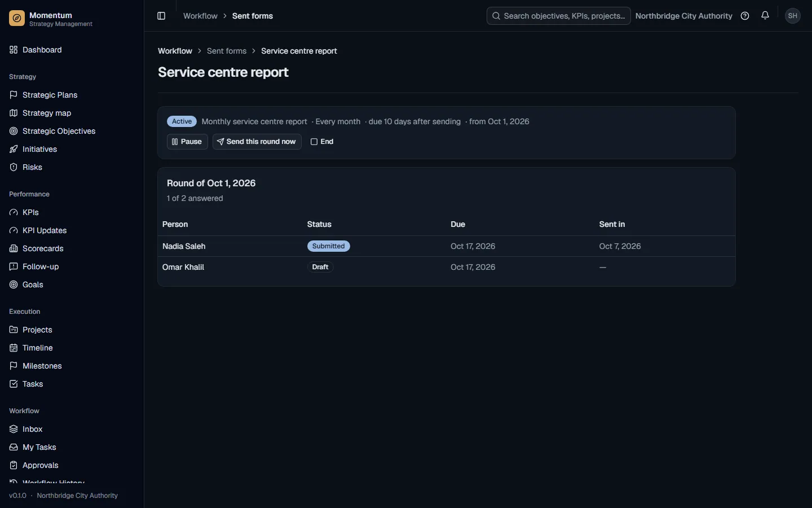
Task: Click the Inbox layers icon
Action: 14,429
